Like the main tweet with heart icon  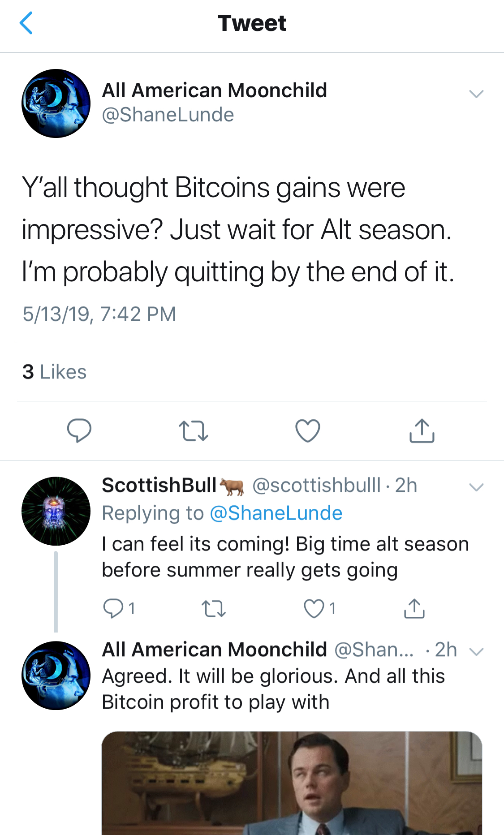[308, 430]
